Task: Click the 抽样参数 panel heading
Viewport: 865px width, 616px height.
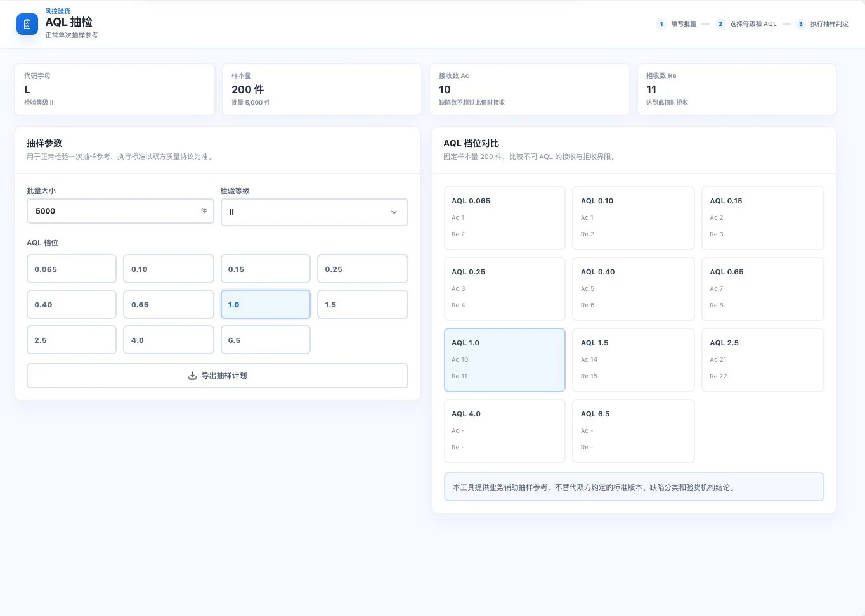Action: (44, 143)
